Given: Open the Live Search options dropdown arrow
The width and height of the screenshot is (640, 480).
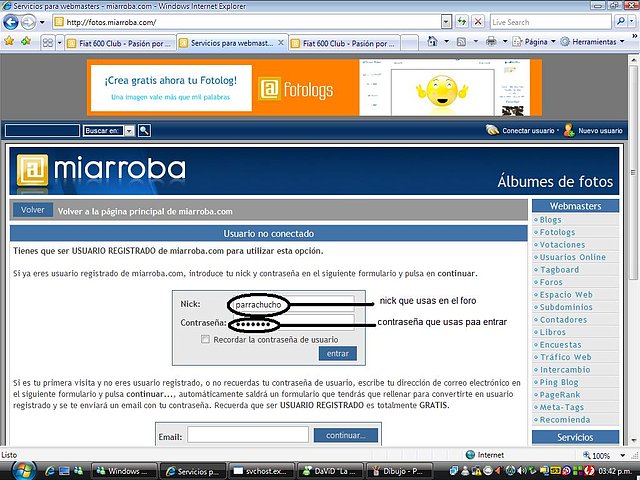Looking at the screenshot, I should (632, 22).
